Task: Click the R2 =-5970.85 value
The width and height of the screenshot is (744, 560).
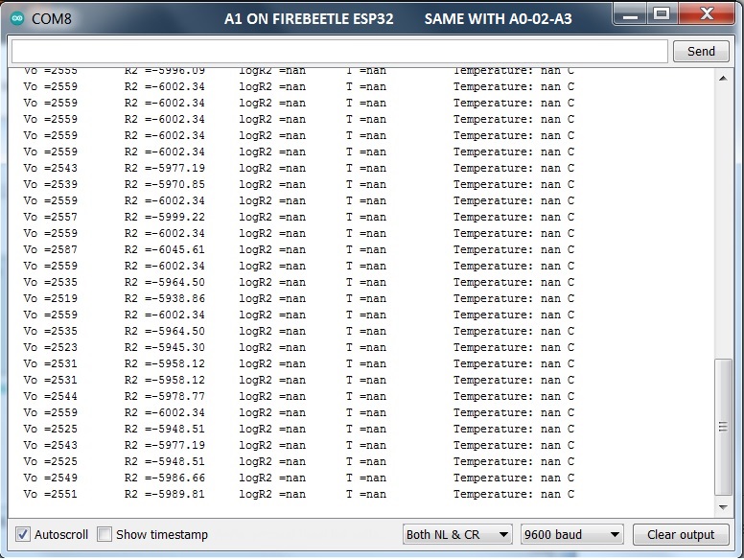Action: coord(165,185)
